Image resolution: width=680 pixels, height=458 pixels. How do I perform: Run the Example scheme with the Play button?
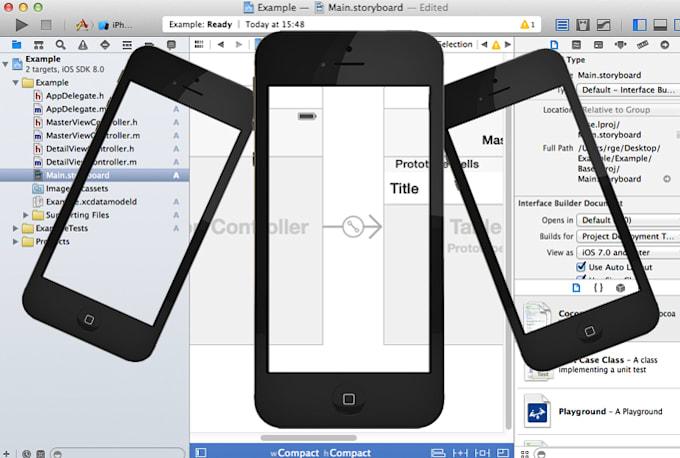tap(21, 25)
